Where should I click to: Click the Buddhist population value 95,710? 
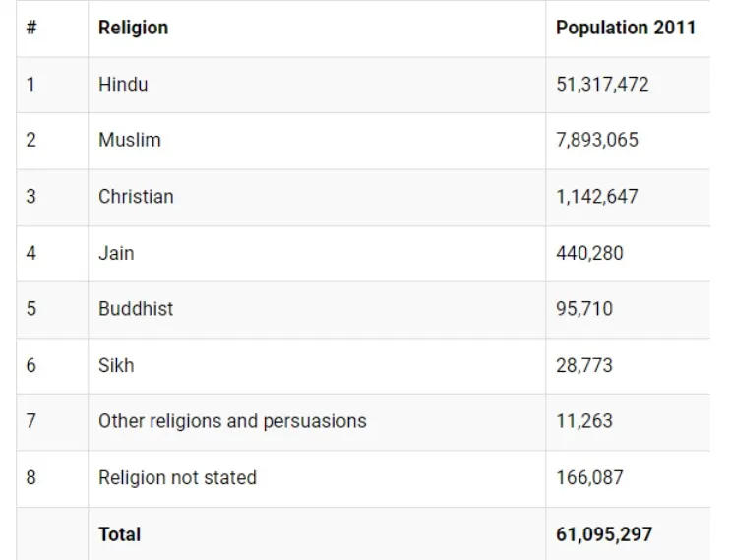[584, 308]
